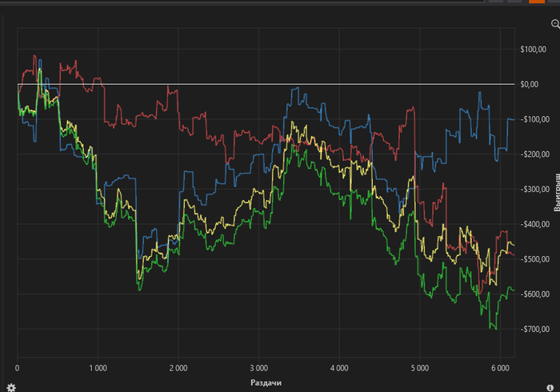The width and height of the screenshot is (560, 392).
Task: Click the "-$600,00" y-axis label
Action: click(x=535, y=294)
